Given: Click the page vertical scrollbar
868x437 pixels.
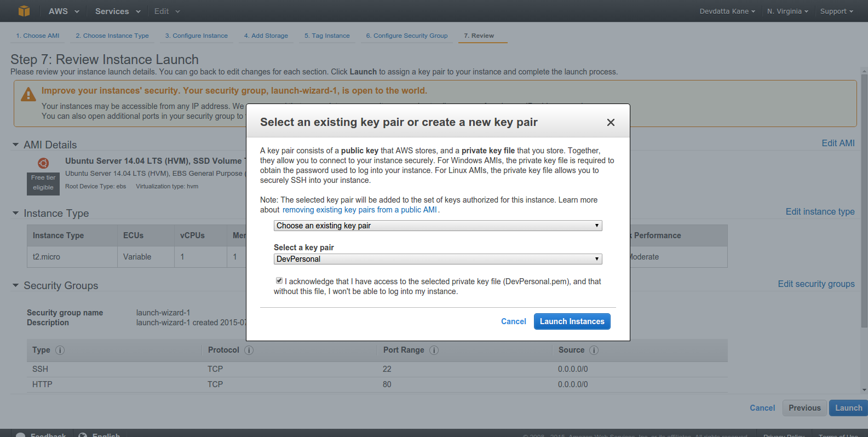Looking at the screenshot, I should pyautogui.click(x=864, y=231).
